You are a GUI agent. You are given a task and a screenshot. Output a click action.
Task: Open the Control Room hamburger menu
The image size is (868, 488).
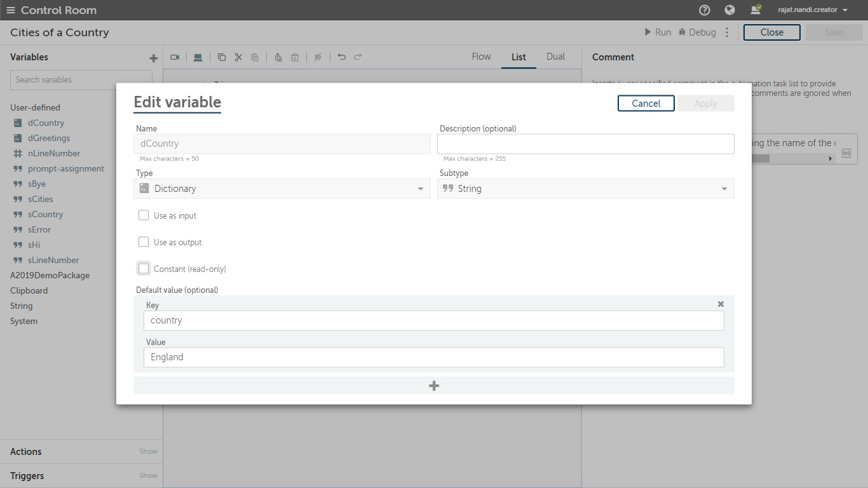pos(10,10)
